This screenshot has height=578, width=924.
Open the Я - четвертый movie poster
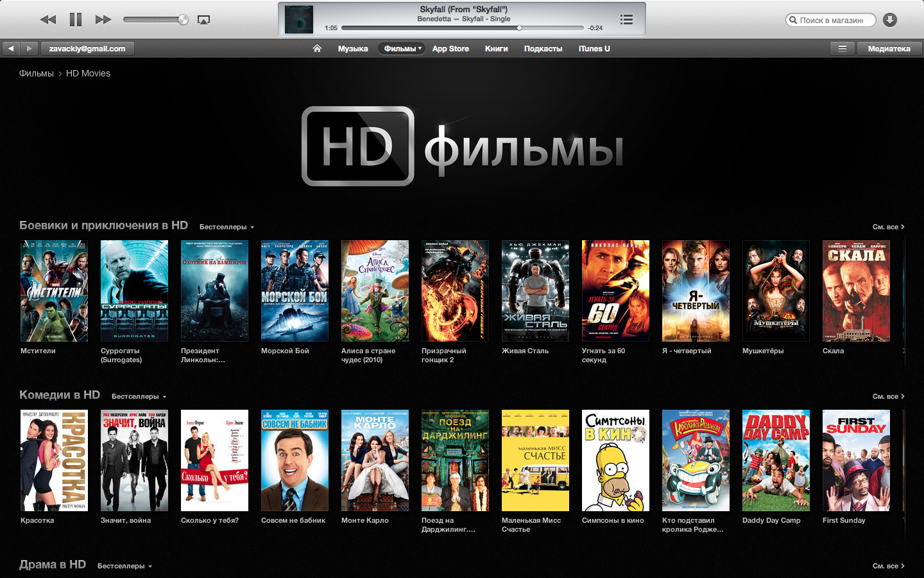pyautogui.click(x=696, y=291)
